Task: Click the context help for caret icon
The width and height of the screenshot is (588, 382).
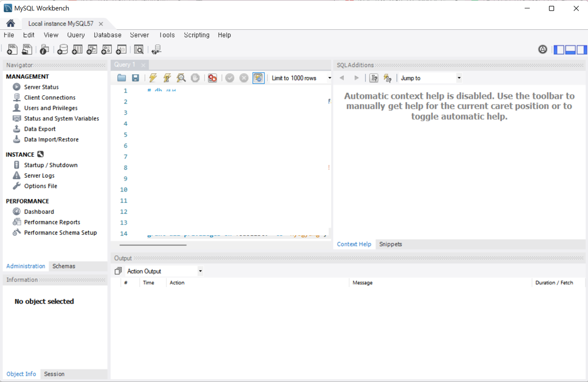Action: (x=374, y=78)
